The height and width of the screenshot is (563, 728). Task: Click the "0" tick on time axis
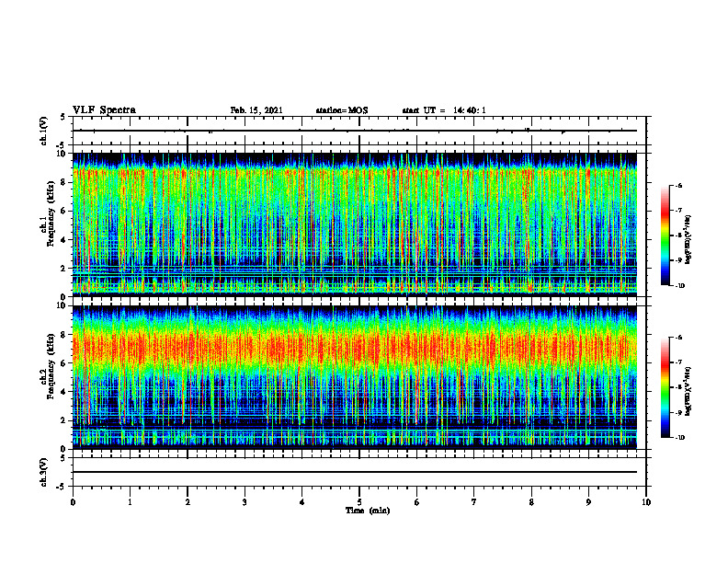(x=73, y=502)
